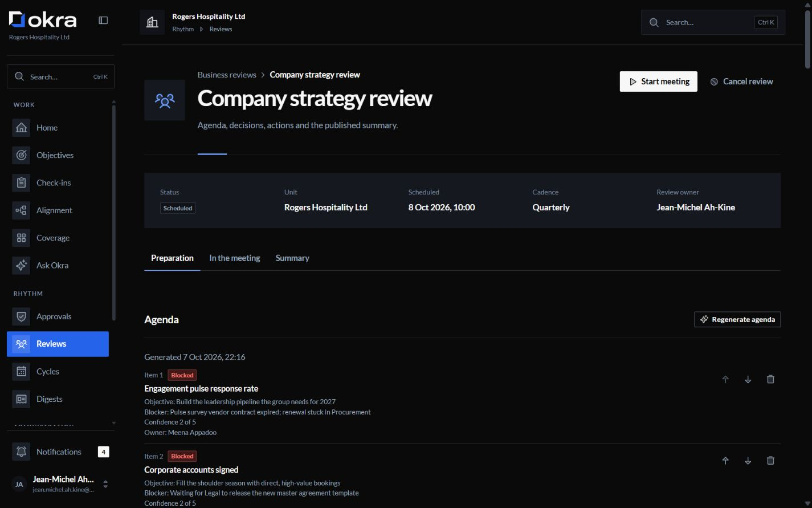This screenshot has width=812, height=508.
Task: Click the Engagement pulse response rate title
Action: point(201,389)
